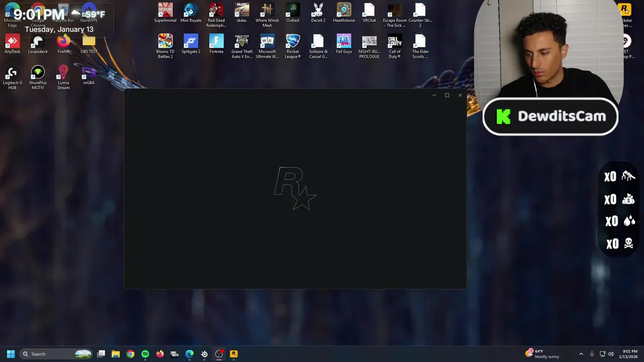The width and height of the screenshot is (644, 362).
Task: Switch to Microsoft Edge in the taskbar
Action: coord(189,354)
